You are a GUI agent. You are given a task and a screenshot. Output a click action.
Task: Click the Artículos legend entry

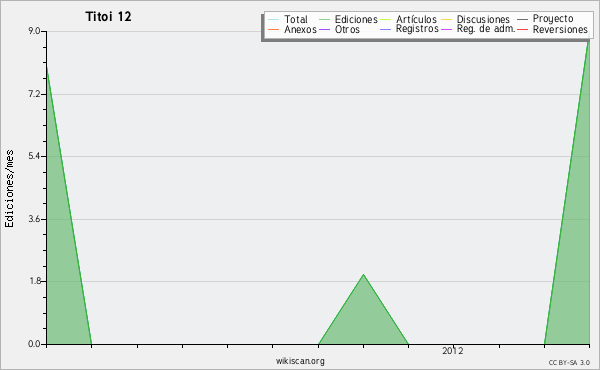408,19
